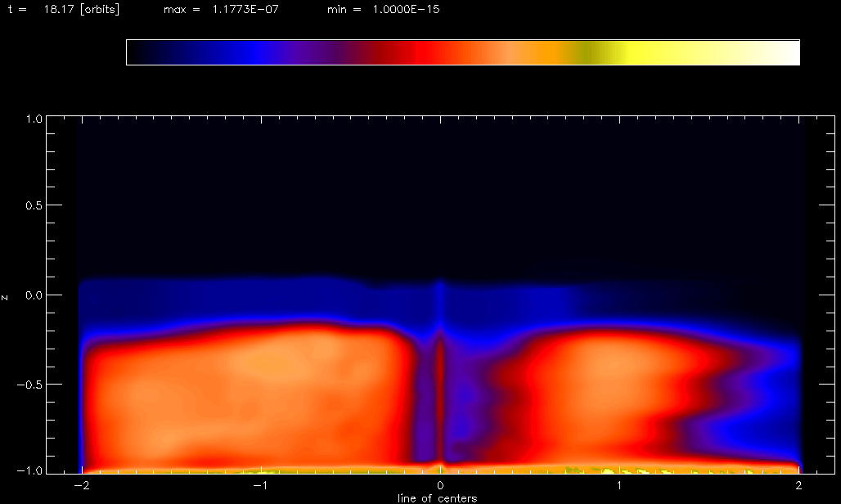Image resolution: width=841 pixels, height=504 pixels.
Task: Click the x-axis tick label 1
Action: (620, 485)
